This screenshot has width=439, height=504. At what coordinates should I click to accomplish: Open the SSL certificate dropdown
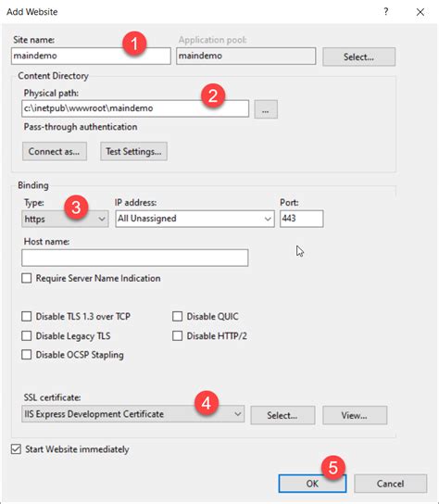pyautogui.click(x=133, y=414)
